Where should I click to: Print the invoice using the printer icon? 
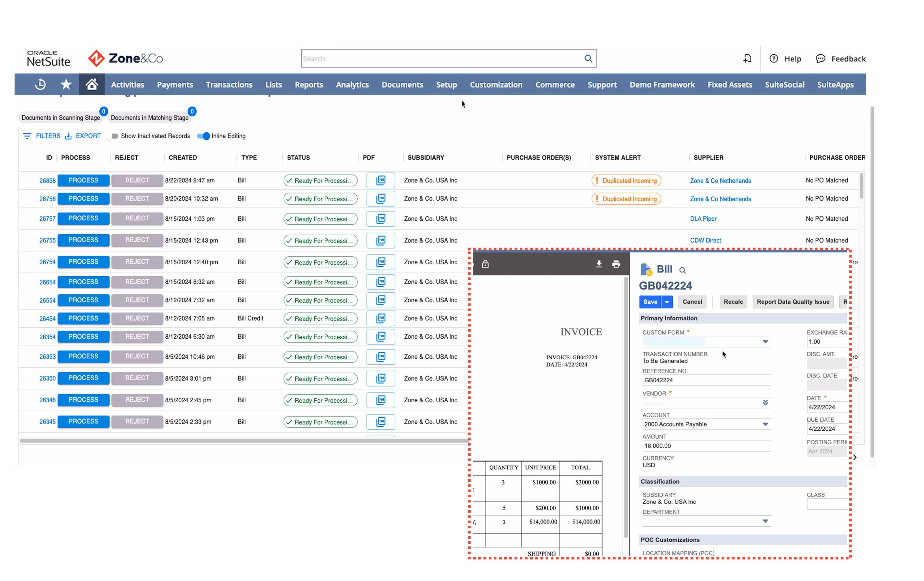[x=616, y=264]
